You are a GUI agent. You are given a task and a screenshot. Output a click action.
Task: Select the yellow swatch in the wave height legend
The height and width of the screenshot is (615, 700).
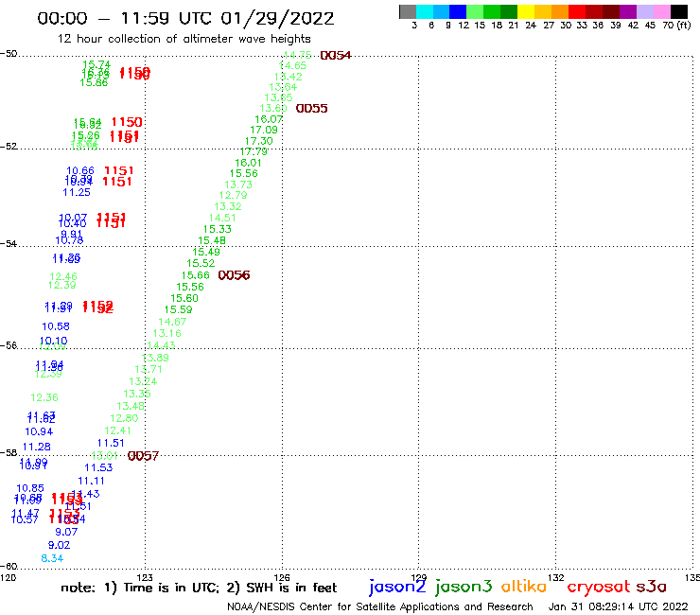click(526, 11)
